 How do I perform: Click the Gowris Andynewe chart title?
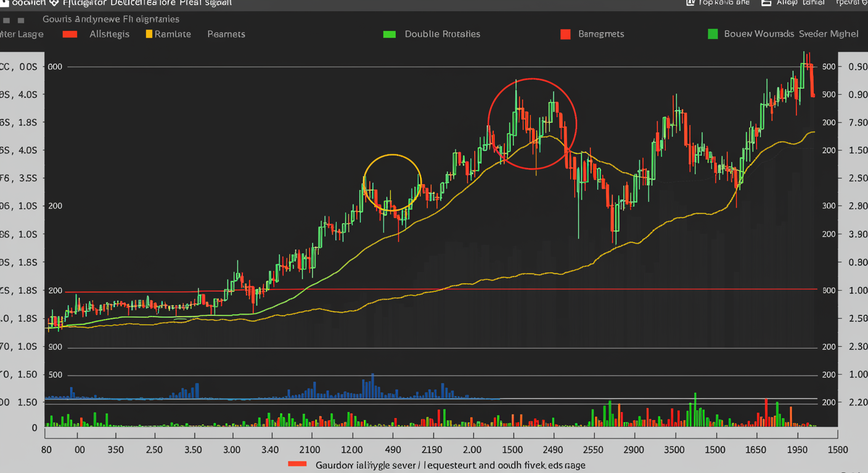pos(111,20)
